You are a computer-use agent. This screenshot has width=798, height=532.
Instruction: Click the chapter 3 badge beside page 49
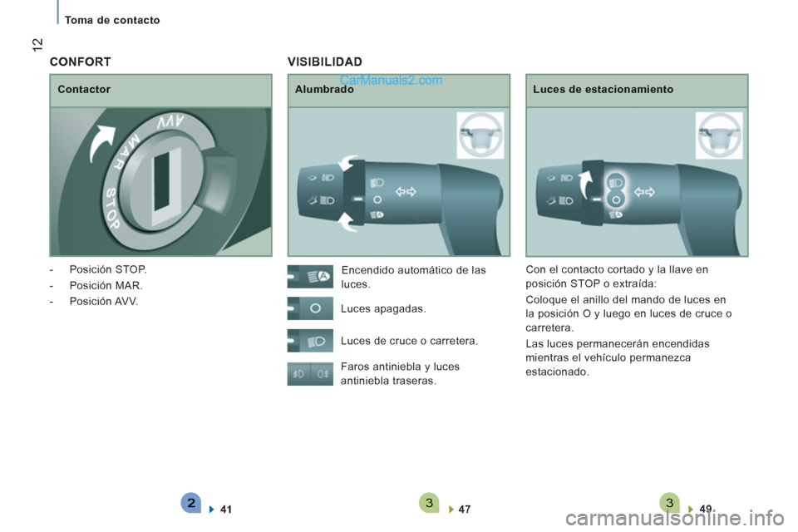pyautogui.click(x=669, y=503)
